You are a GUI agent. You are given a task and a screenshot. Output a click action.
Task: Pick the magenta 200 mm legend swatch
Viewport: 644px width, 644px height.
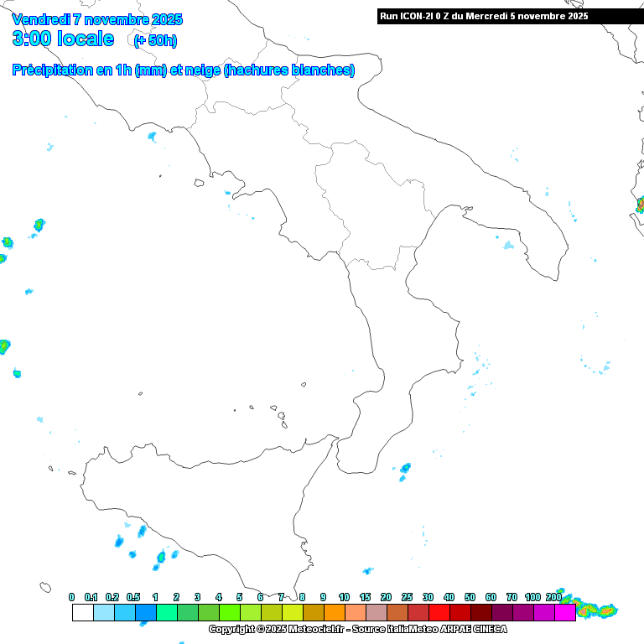pos(565,612)
